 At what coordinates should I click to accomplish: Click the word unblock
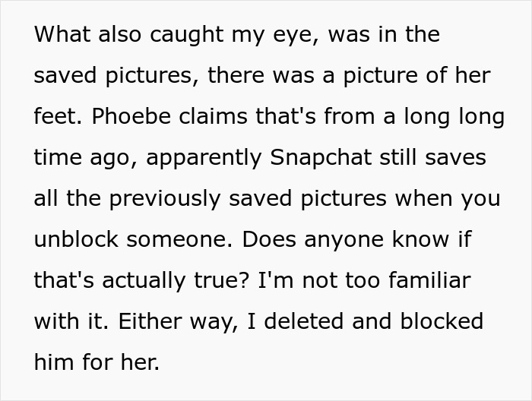[75, 239]
